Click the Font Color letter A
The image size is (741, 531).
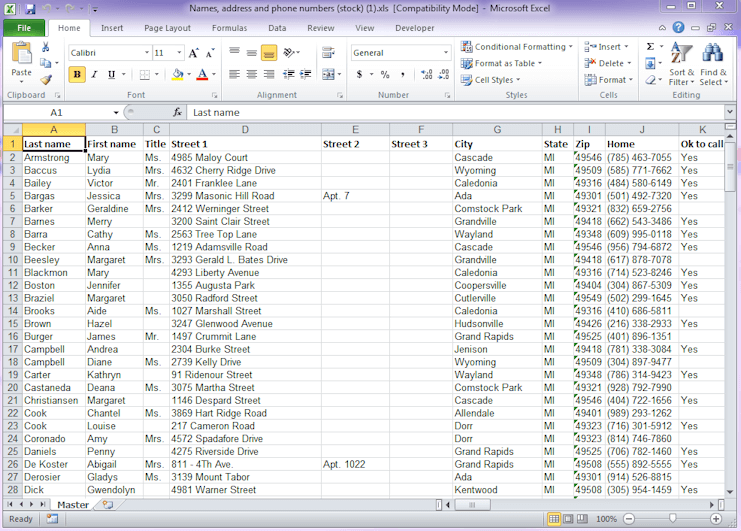click(202, 75)
